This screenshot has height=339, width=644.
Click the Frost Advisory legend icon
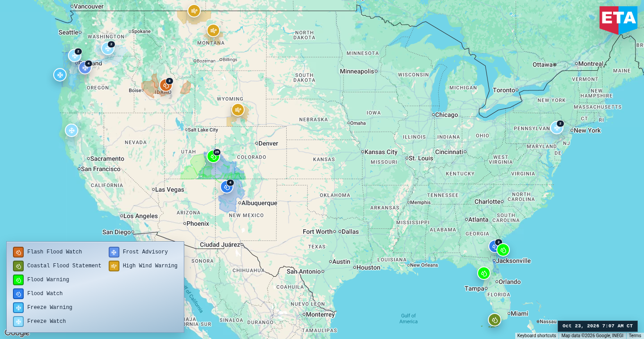coord(114,252)
